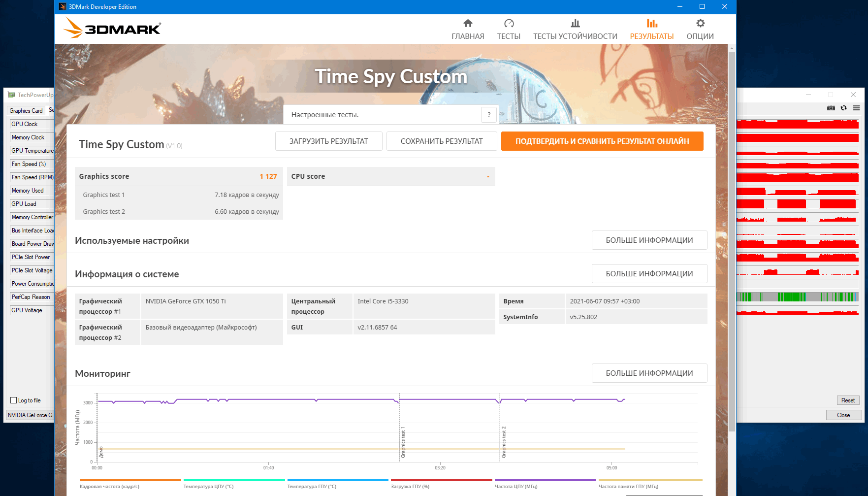The image size is (868, 496).
Task: Switch to Graphics Card tab in GPU-Z
Action: (26, 110)
